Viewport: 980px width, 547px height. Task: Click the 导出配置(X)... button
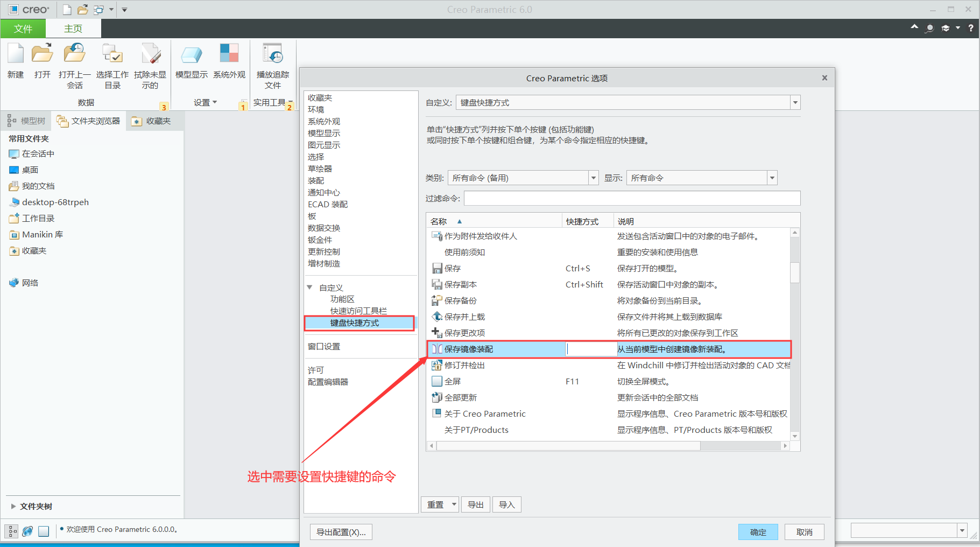point(341,532)
